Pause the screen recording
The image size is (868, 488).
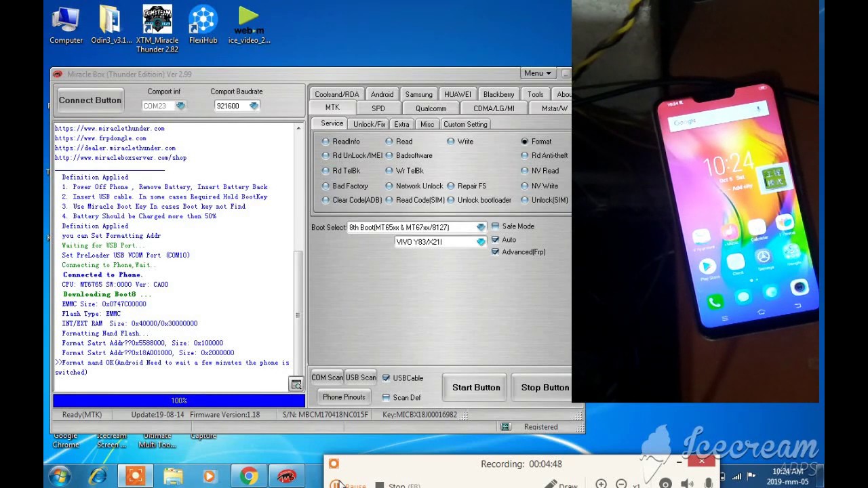point(347,485)
